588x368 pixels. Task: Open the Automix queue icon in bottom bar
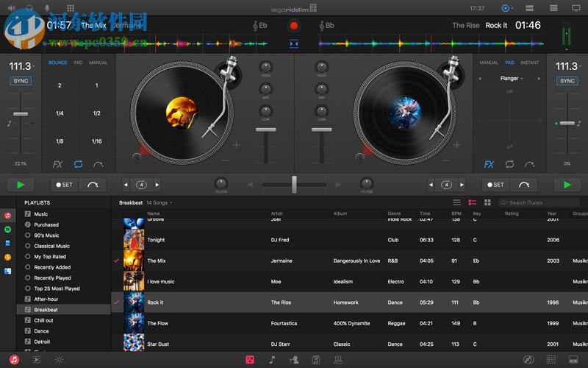pyautogui.click(x=36, y=360)
